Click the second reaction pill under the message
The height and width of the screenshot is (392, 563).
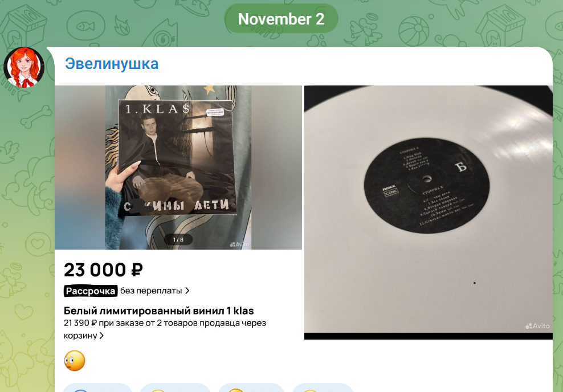click(174, 387)
